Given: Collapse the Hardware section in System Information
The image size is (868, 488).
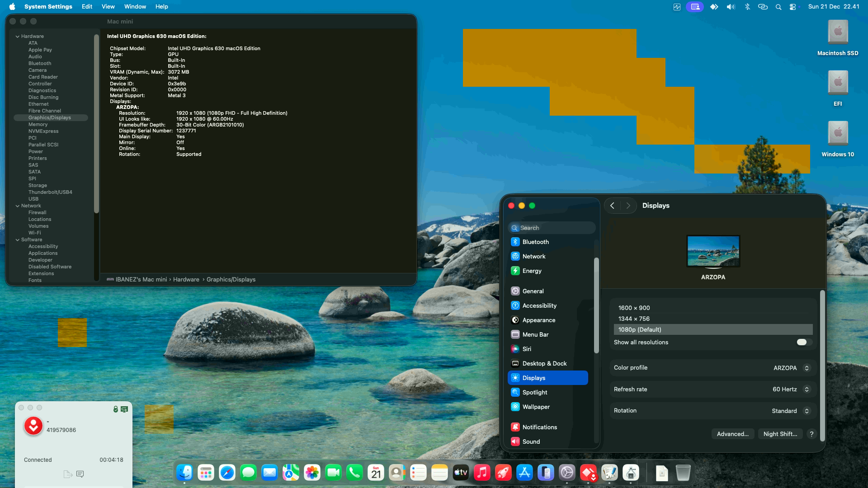Looking at the screenshot, I should click(x=18, y=36).
